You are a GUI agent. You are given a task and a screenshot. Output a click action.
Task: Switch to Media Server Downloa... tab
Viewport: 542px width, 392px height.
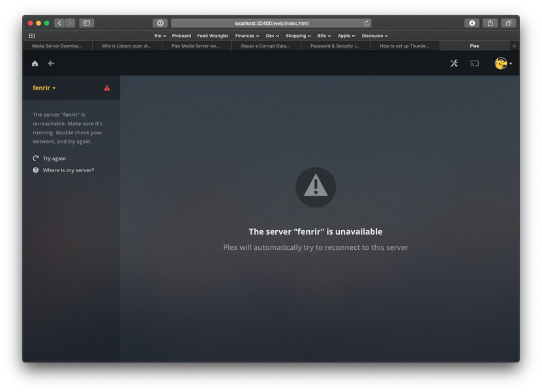coord(57,46)
